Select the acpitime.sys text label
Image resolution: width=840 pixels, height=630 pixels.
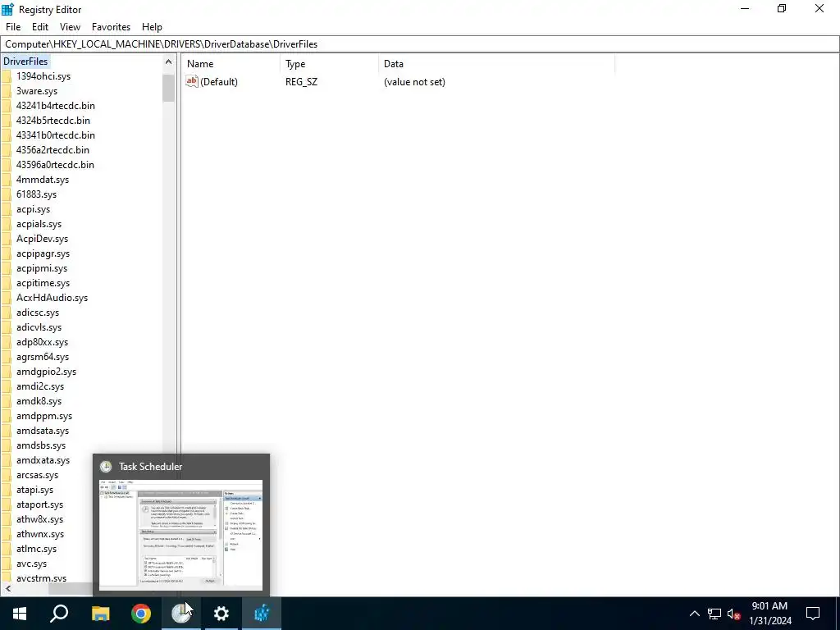tap(43, 283)
